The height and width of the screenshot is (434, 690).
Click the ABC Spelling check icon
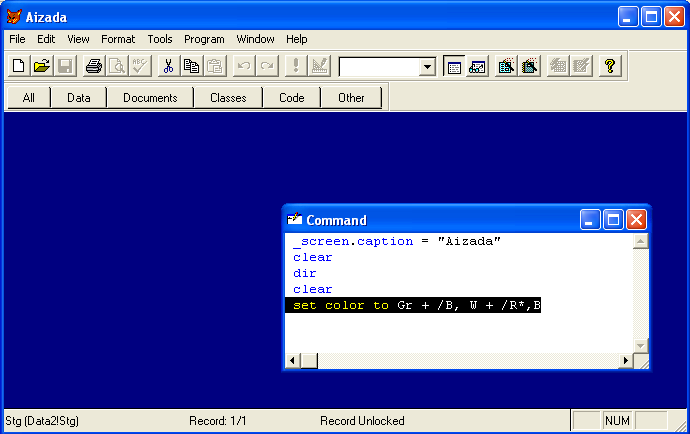[140, 66]
